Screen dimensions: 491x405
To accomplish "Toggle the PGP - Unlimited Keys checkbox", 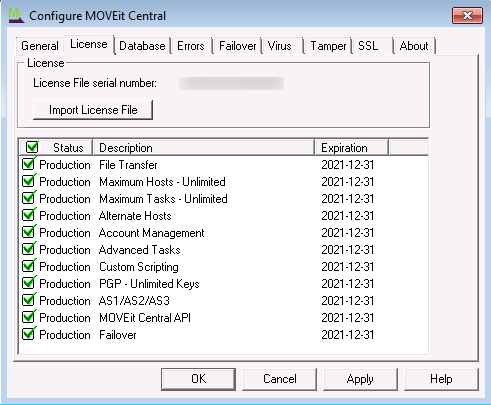I will (28, 283).
